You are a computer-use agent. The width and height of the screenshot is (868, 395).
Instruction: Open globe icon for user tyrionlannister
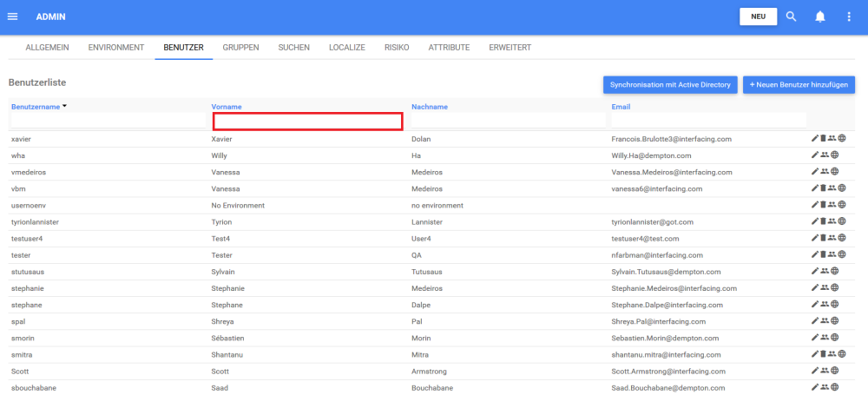(x=842, y=221)
